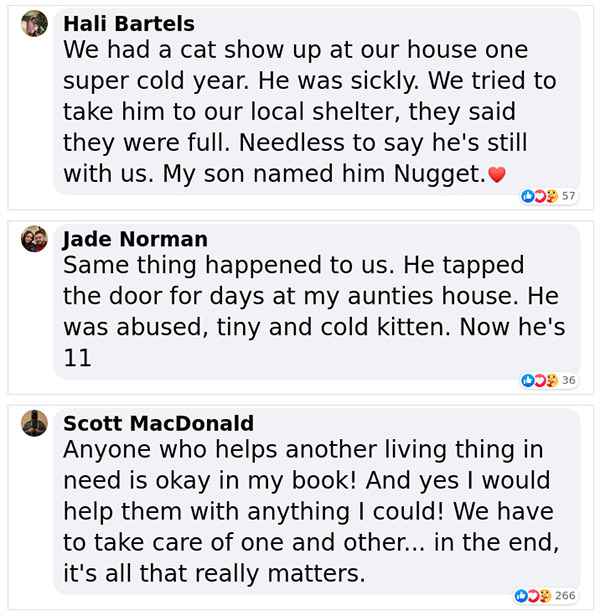Click like reaction icon on Jade's comment
Image resolution: width=600 pixels, height=616 pixels.
click(527, 380)
